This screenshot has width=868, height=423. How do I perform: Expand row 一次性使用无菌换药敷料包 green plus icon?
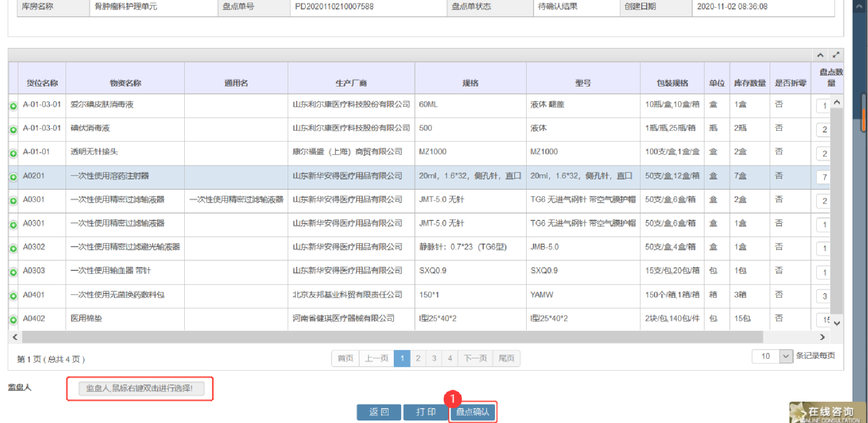click(13, 296)
